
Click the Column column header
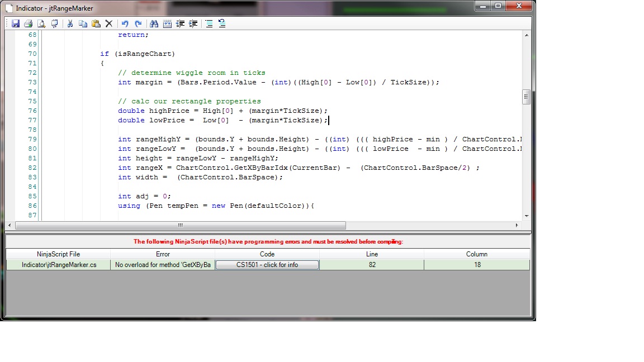coord(476,254)
